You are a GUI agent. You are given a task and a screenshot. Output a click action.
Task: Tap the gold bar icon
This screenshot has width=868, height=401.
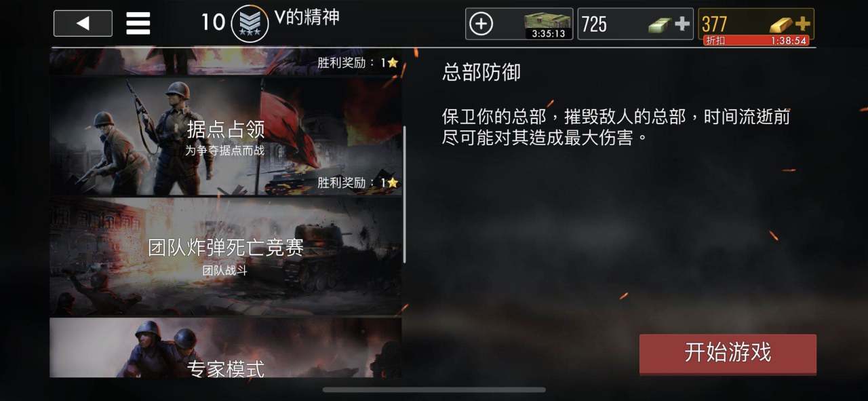[782, 25]
